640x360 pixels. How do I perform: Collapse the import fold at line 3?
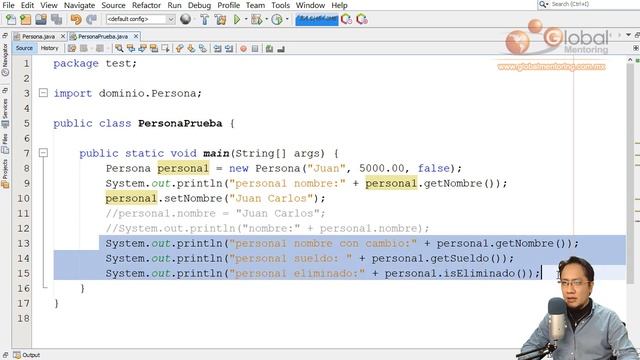pos(43,93)
